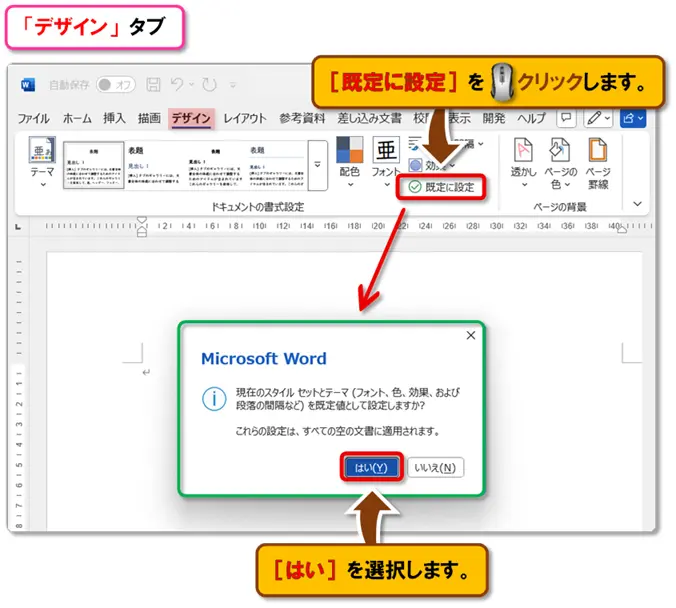Click the information icon in the dialog
676x608 pixels.
click(214, 399)
